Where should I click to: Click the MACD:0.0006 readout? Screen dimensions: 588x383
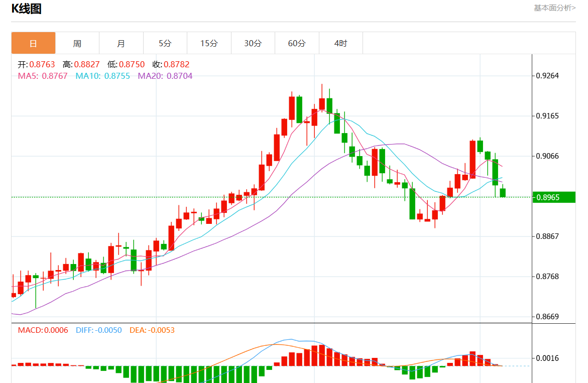43,330
